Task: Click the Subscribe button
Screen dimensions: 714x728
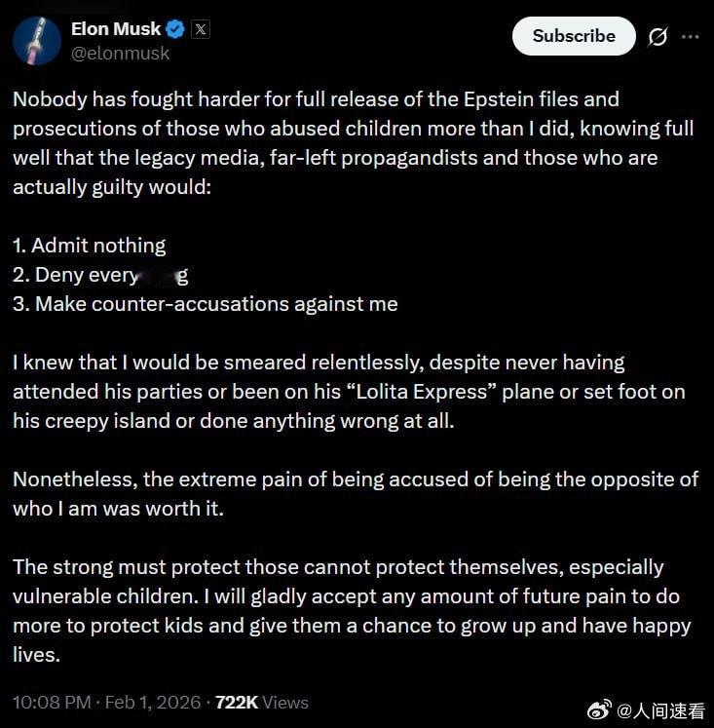Action: [x=574, y=36]
